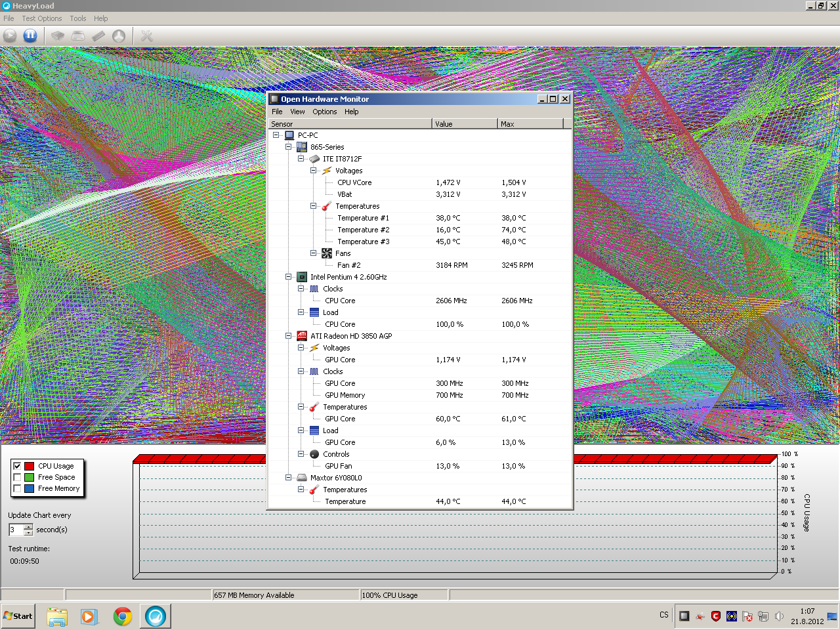This screenshot has height=630, width=840.
Task: Click the start test play icon
Action: pyautogui.click(x=10, y=36)
